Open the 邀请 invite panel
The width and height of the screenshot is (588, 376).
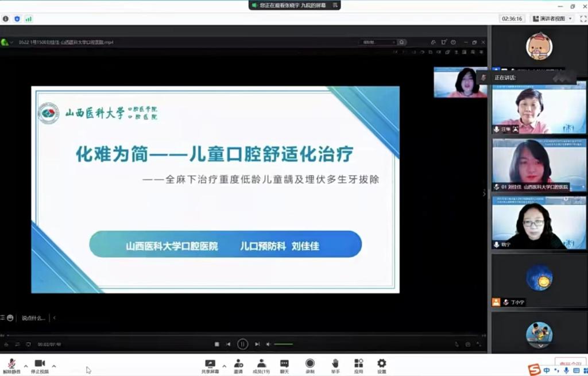[238, 366]
